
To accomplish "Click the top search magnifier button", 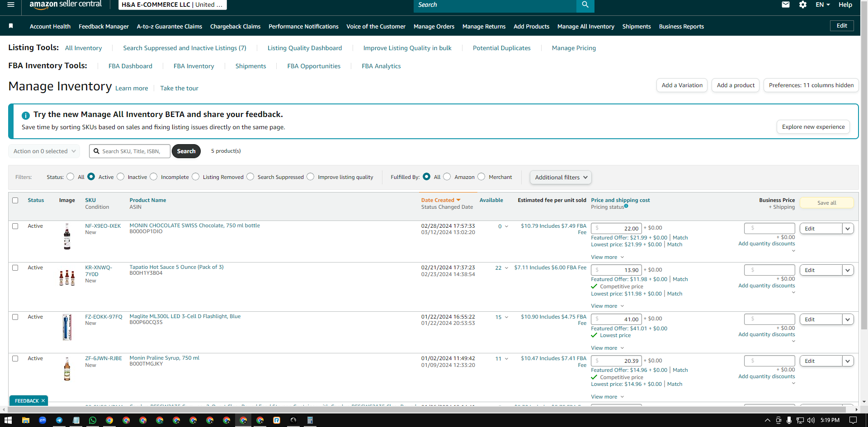I will (x=585, y=5).
